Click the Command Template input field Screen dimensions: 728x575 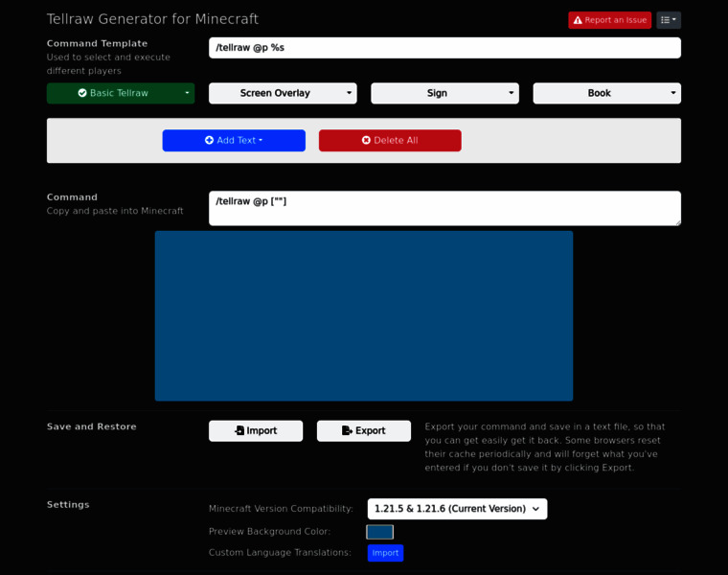click(444, 48)
